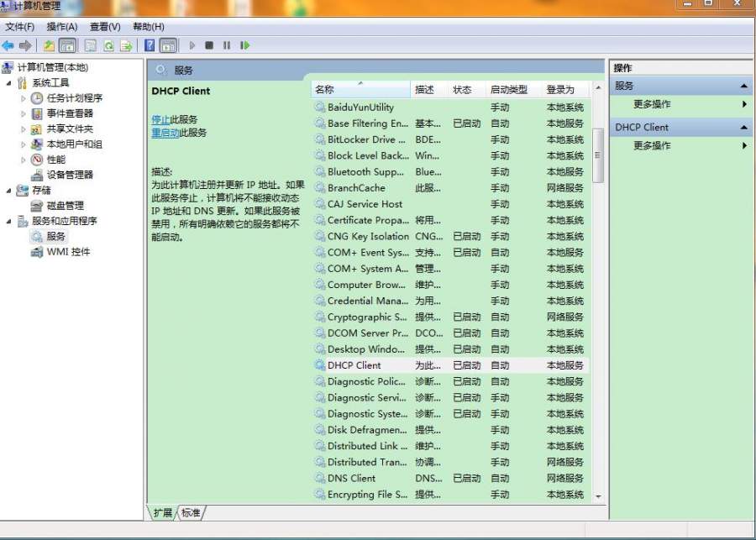Select WMI 控件 in the tree
Screen dimensions: 756x540
tap(68, 252)
